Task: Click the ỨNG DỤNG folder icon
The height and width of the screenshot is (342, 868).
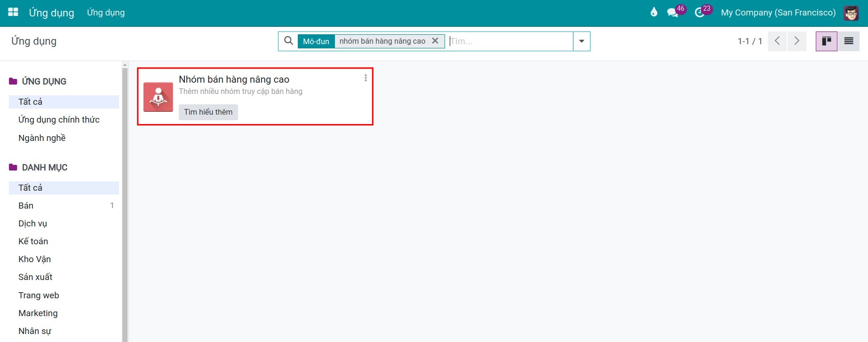Action: (x=13, y=81)
